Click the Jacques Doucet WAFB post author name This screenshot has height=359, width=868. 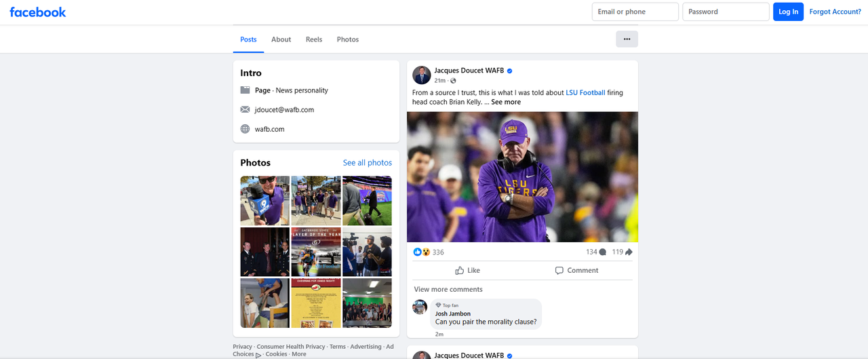pyautogui.click(x=469, y=71)
